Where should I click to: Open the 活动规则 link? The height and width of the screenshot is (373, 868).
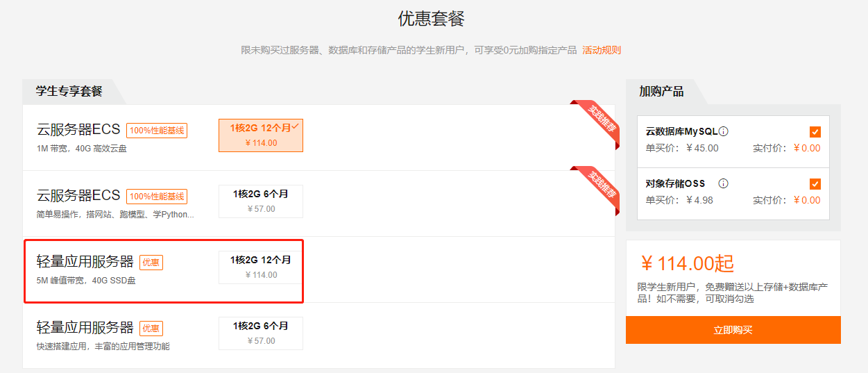pyautogui.click(x=602, y=50)
